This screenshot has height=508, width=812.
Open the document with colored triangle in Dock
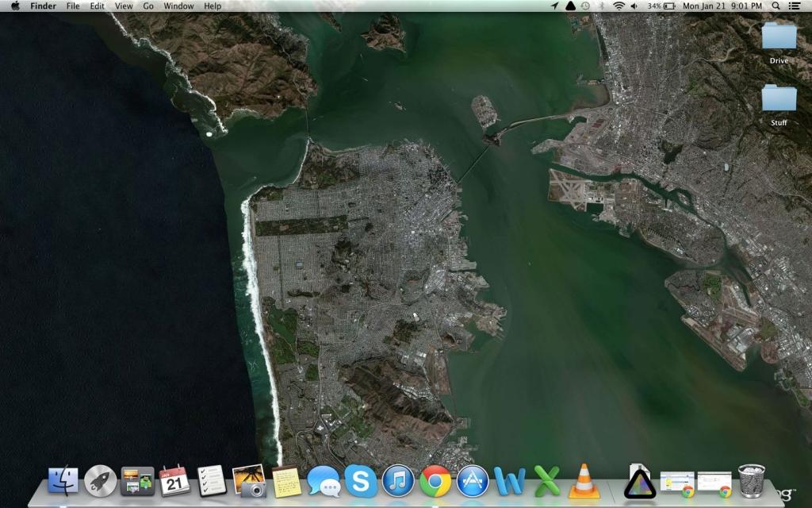[x=640, y=482]
